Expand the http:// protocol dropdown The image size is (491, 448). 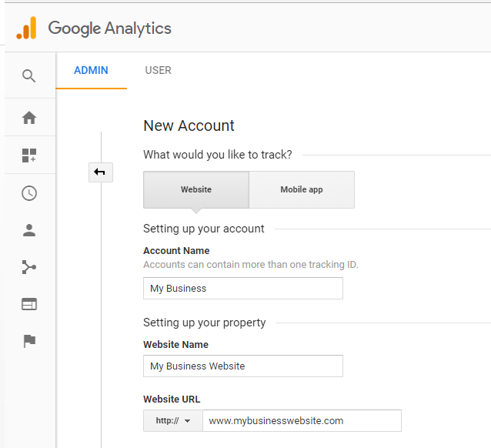coord(173,421)
